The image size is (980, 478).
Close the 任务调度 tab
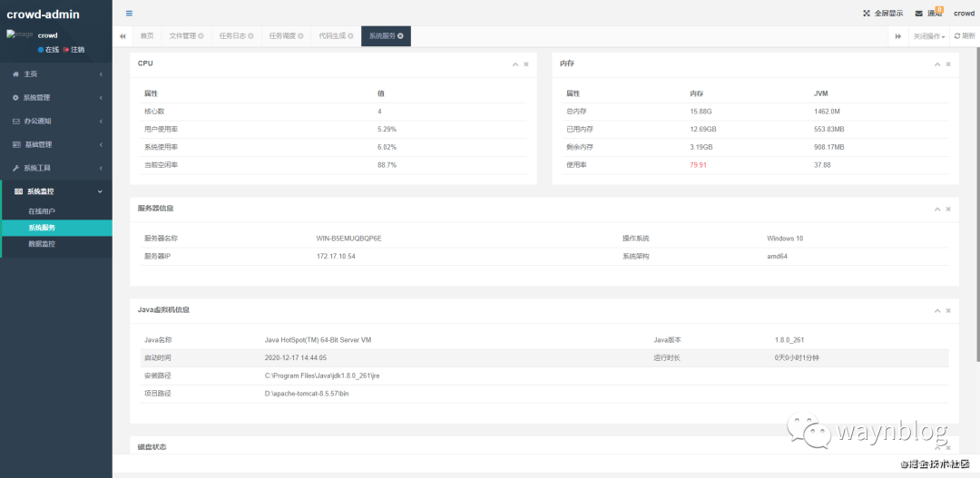coord(300,36)
